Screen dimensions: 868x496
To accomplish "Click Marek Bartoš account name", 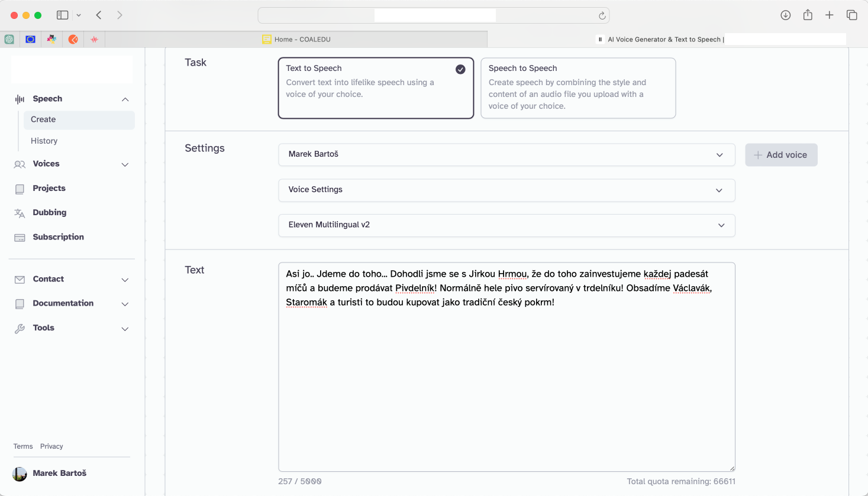I will (60, 474).
